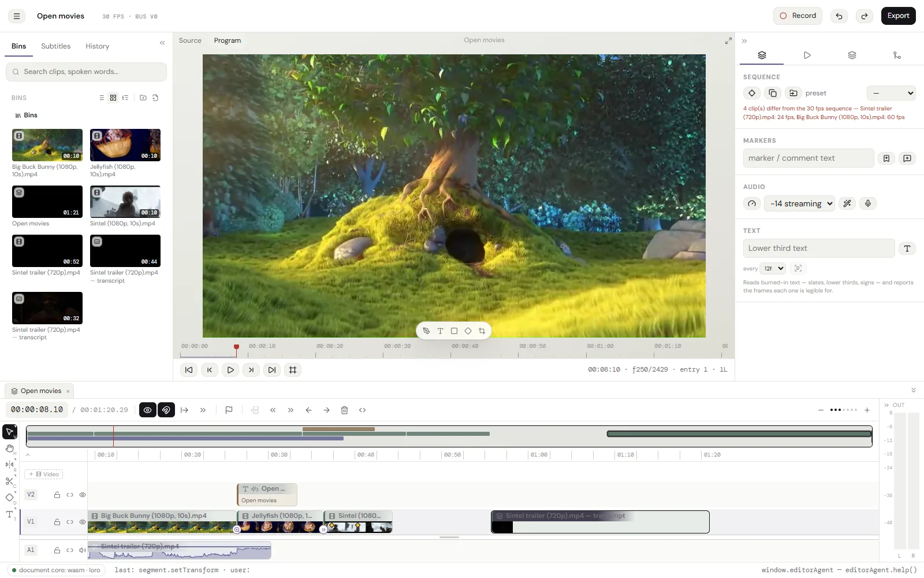Zoom in the timeline with plus
This screenshot has height=578, width=924.
(x=867, y=410)
